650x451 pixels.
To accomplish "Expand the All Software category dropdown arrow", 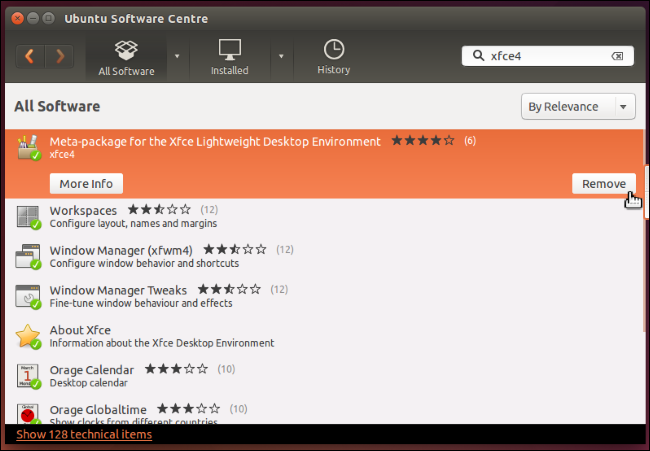I will (177, 56).
